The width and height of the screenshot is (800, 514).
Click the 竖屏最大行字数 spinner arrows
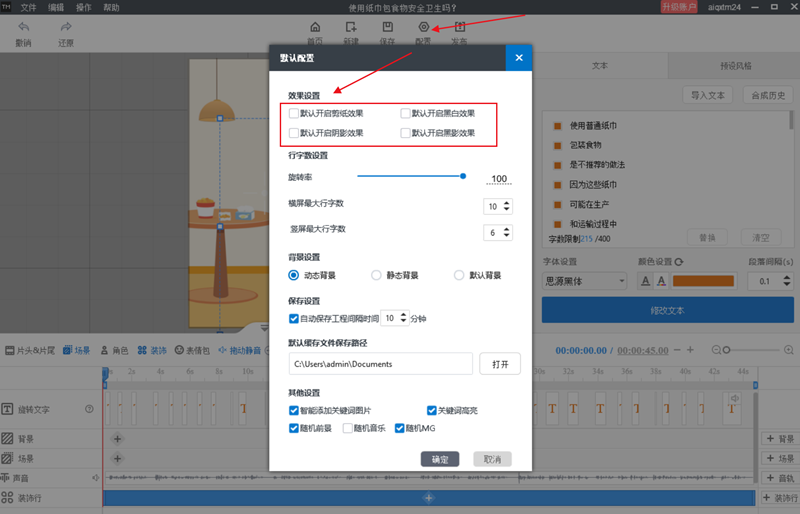[x=507, y=232]
